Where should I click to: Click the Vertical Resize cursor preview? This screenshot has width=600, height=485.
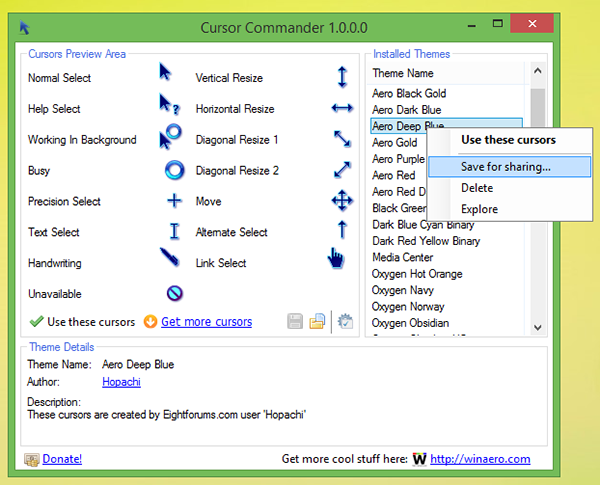pyautogui.click(x=342, y=77)
